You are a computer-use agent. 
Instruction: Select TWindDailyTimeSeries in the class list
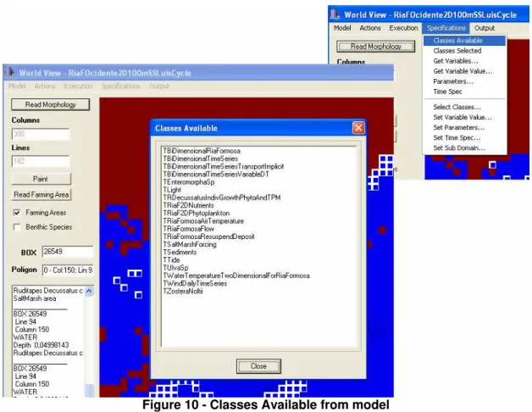click(195, 284)
